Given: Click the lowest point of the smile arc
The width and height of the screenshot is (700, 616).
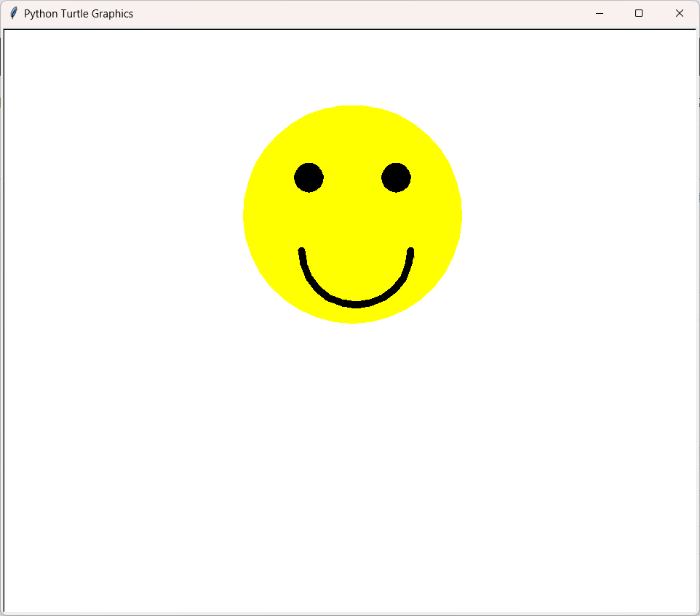Looking at the screenshot, I should pos(356,303).
